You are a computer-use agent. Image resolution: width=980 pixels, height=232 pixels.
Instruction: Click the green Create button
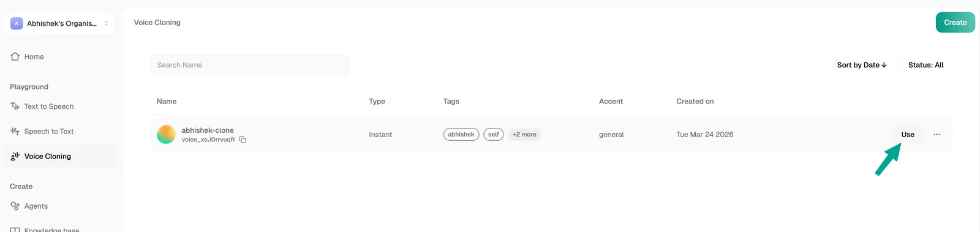click(955, 23)
